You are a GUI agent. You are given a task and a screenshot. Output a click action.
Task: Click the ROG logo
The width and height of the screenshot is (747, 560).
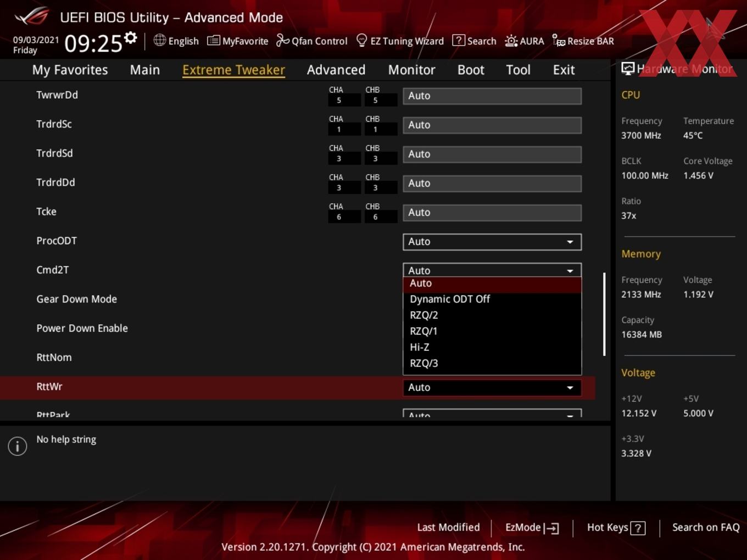pos(32,16)
